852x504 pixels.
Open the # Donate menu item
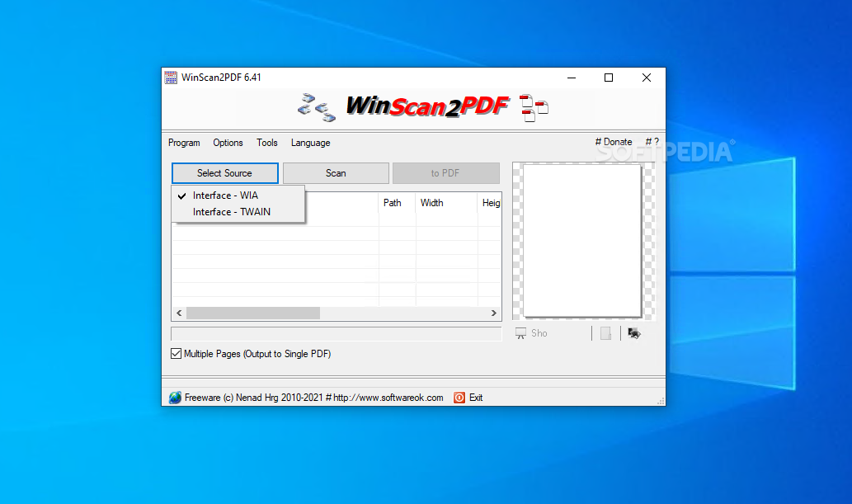point(614,142)
